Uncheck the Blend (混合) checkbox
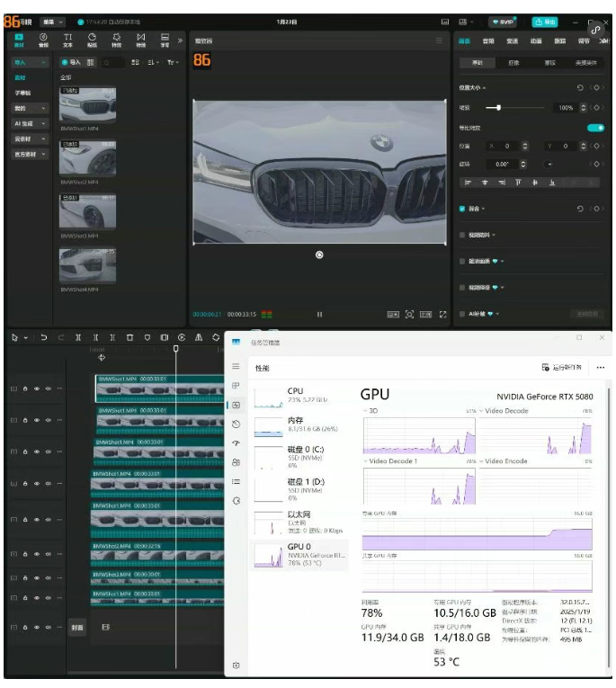This screenshot has width=616, height=688. pyautogui.click(x=462, y=209)
